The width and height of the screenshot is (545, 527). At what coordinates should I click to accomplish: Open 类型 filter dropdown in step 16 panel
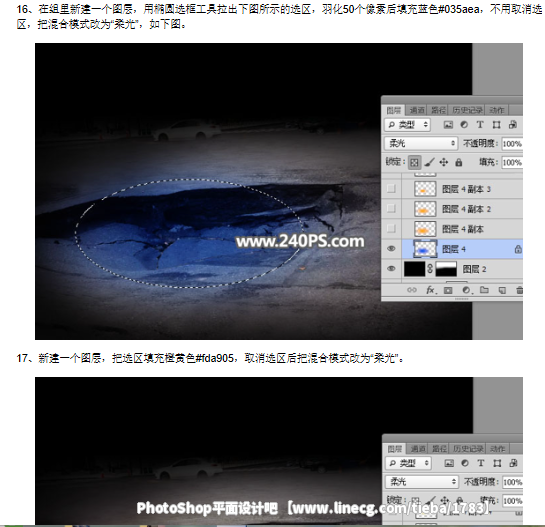[408, 124]
